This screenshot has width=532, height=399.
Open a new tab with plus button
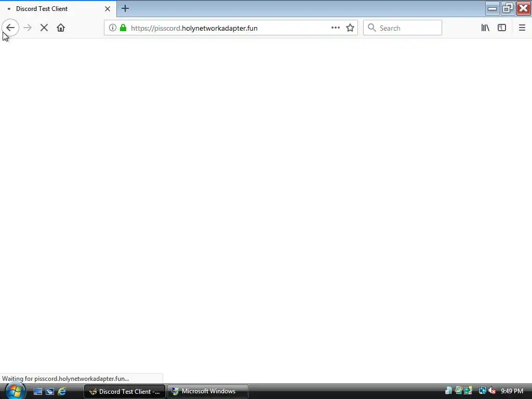(125, 8)
